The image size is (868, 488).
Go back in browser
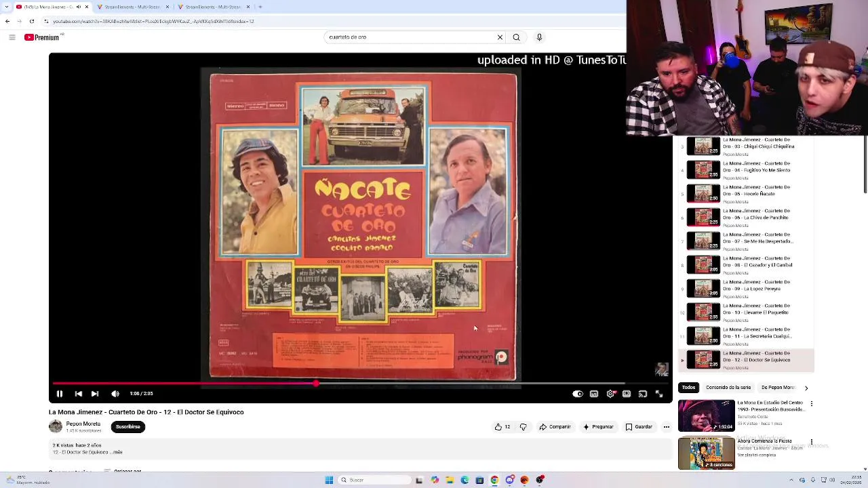(x=7, y=21)
